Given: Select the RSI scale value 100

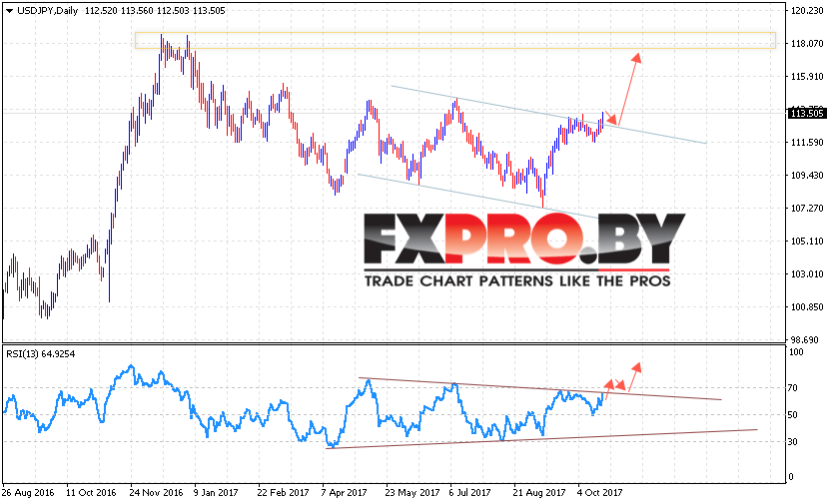Looking at the screenshot, I should (796, 352).
